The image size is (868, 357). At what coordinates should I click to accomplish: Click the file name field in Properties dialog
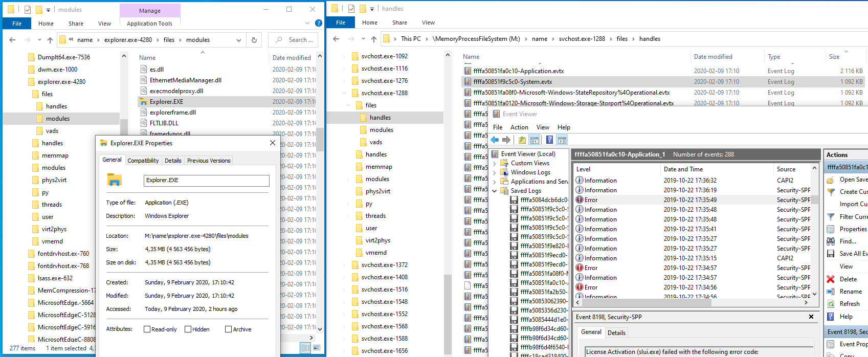coord(207,181)
